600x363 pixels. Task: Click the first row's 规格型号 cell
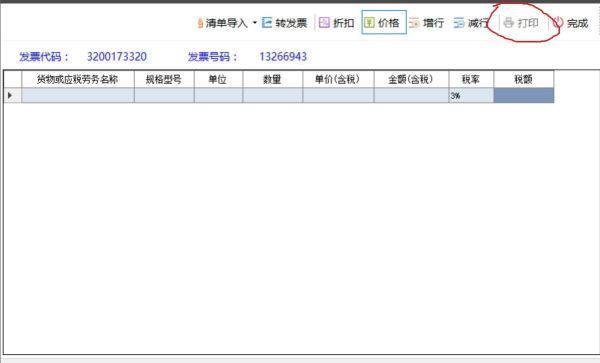tap(164, 96)
